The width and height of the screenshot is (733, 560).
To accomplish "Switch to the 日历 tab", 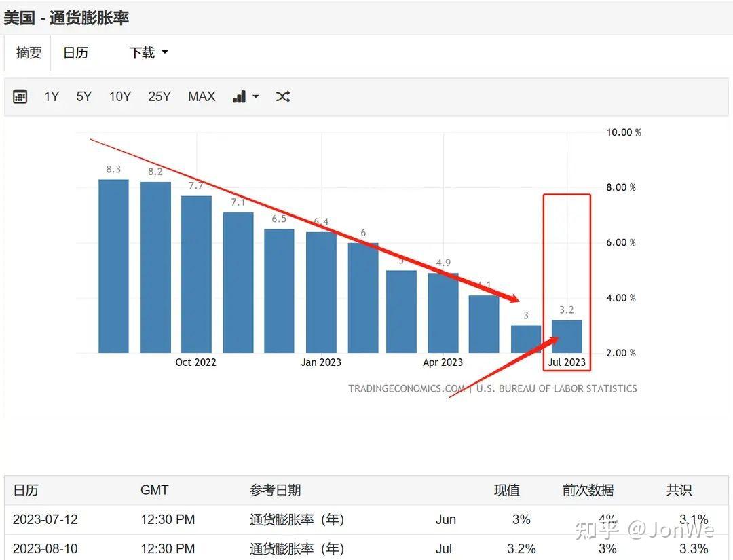I will tap(76, 53).
